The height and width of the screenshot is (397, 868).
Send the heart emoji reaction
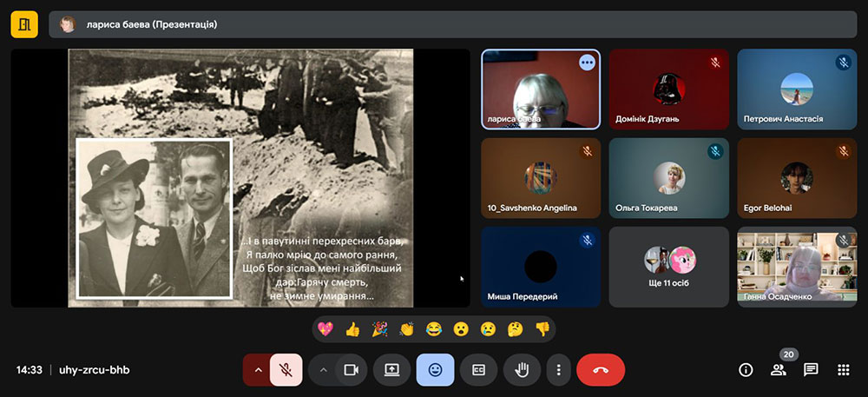click(325, 329)
